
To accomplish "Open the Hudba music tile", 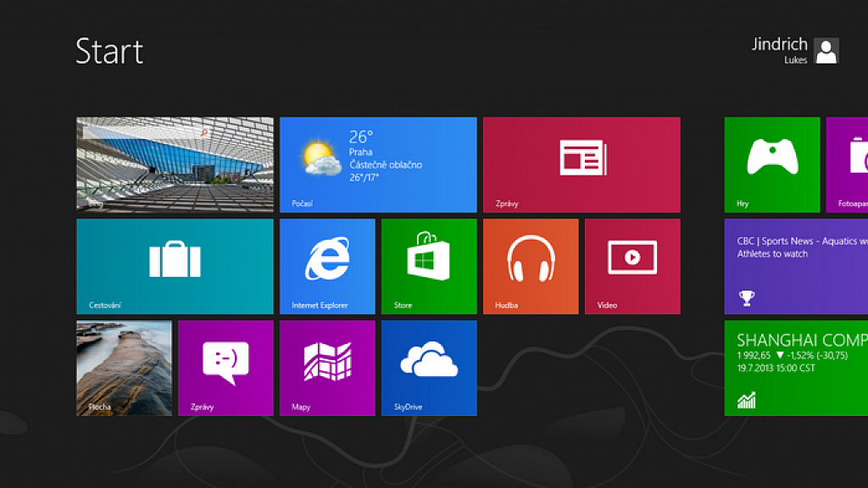I will (x=531, y=266).
